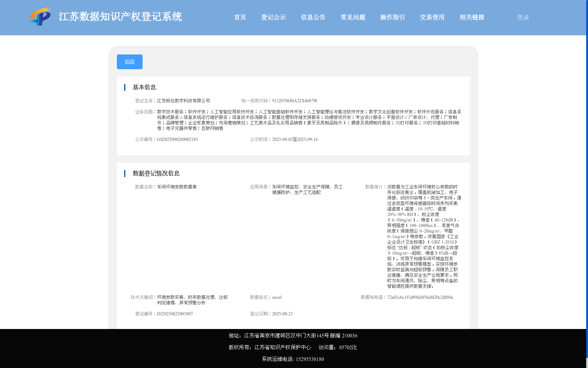588x368 pixels.
Task: Click the system logo icon in header
Action: [40, 17]
